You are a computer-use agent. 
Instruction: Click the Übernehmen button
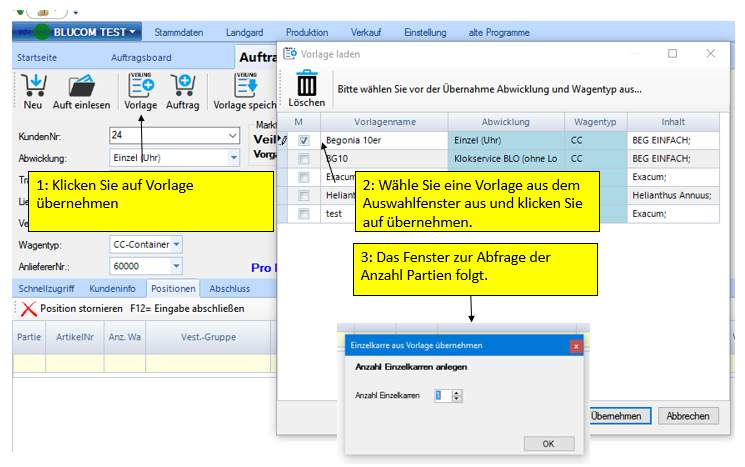coord(616,416)
